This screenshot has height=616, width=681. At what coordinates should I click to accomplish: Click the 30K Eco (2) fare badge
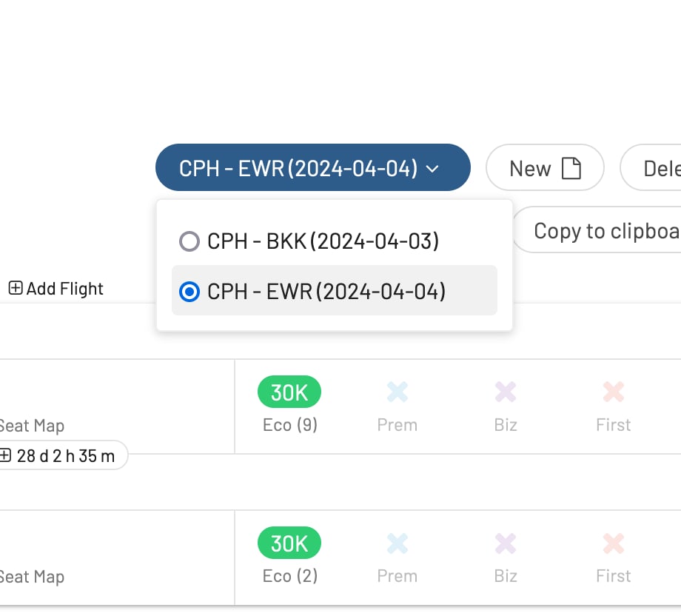coord(289,543)
